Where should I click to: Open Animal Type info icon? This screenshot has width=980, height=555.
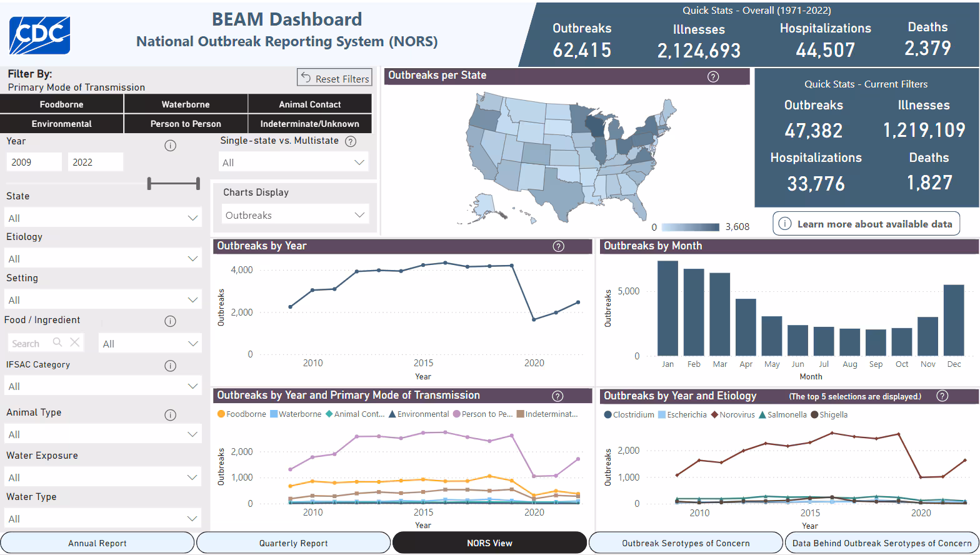[x=170, y=415]
